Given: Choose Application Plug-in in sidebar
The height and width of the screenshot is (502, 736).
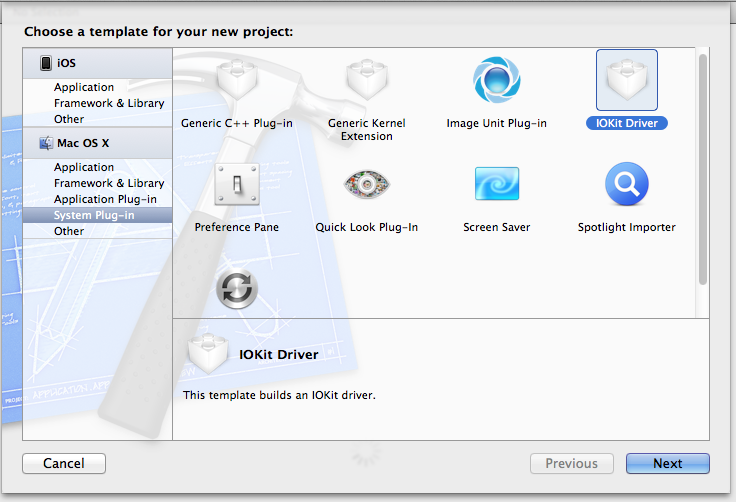Looking at the screenshot, I should point(105,199).
